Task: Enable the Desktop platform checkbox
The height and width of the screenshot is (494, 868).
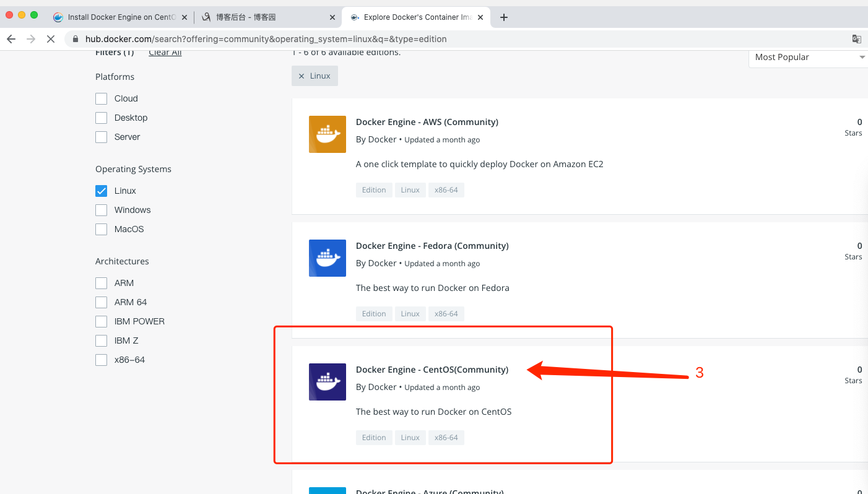Action: click(102, 118)
